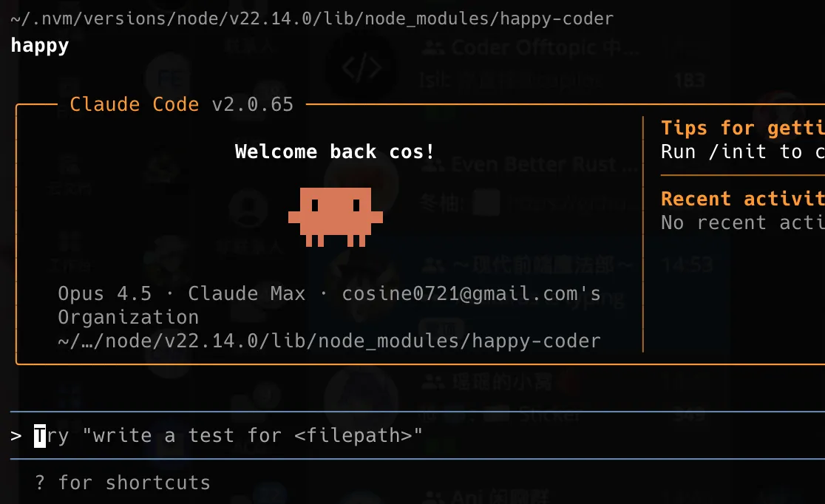Click the v2.0.65 version number

[252, 104]
